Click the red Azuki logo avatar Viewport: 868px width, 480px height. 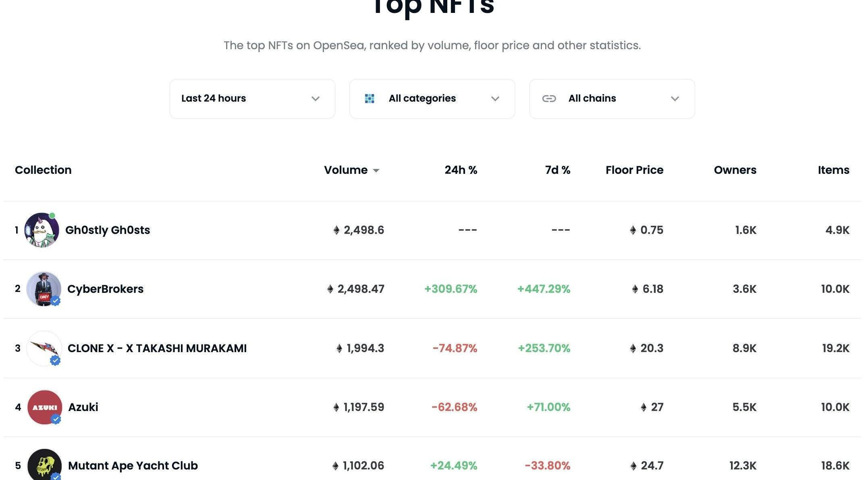pyautogui.click(x=44, y=407)
